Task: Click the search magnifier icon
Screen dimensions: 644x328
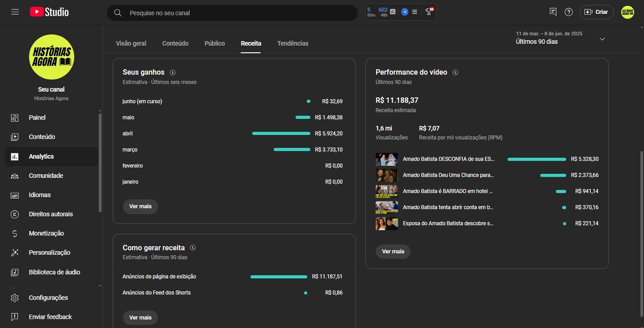Action: 118,13
